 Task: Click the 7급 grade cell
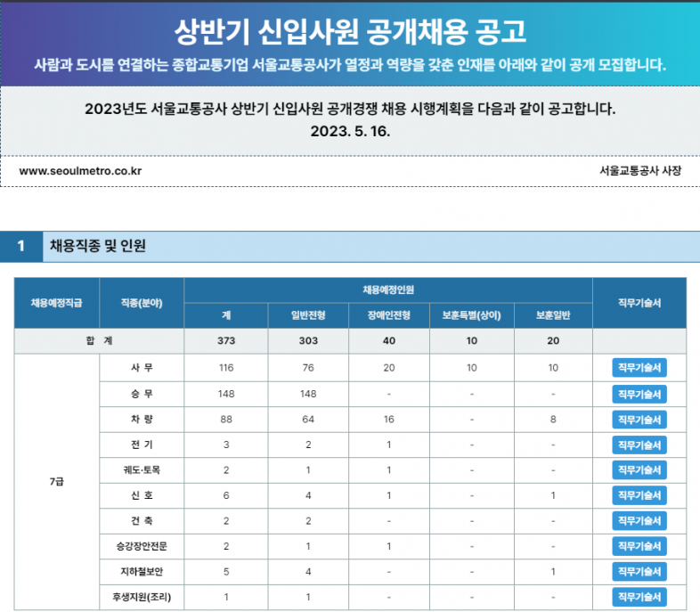pyautogui.click(x=57, y=482)
